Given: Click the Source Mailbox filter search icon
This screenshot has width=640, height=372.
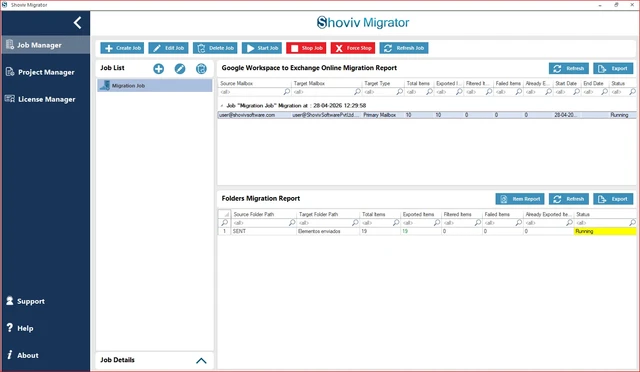Looking at the screenshot, I should (x=287, y=92).
